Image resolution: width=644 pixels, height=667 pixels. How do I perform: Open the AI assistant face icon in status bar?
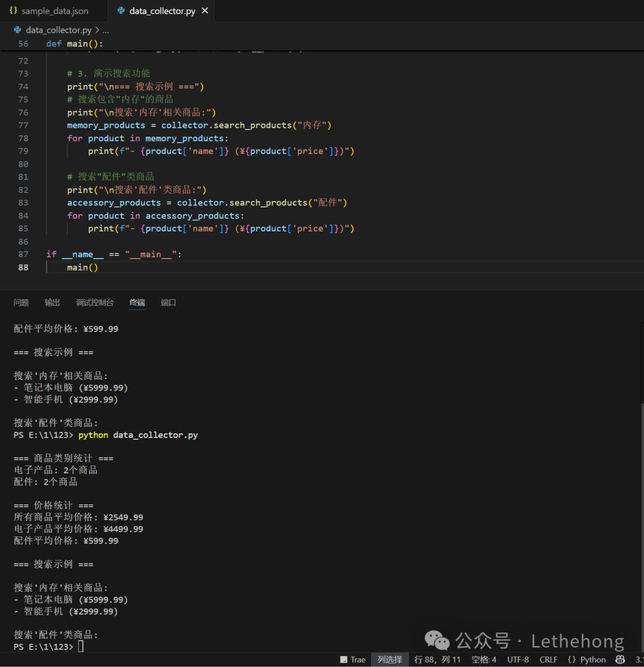point(620,659)
